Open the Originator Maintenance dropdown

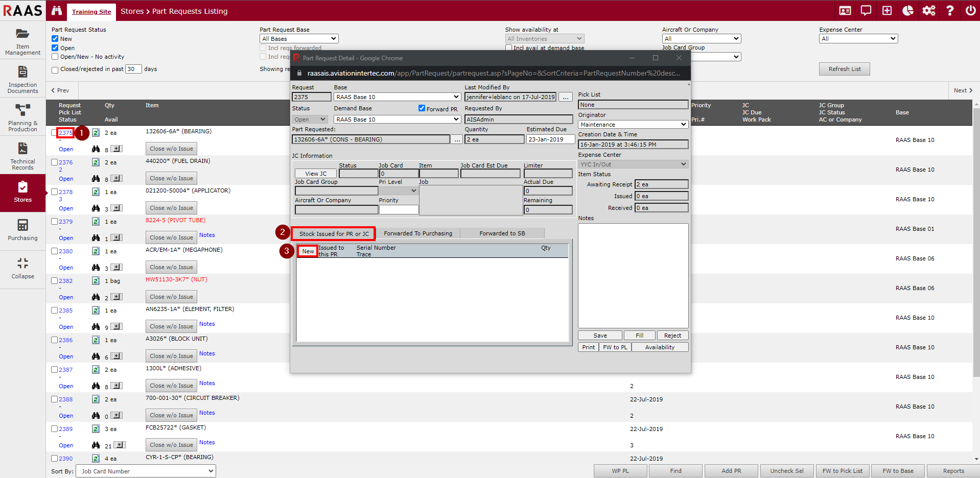pos(633,125)
